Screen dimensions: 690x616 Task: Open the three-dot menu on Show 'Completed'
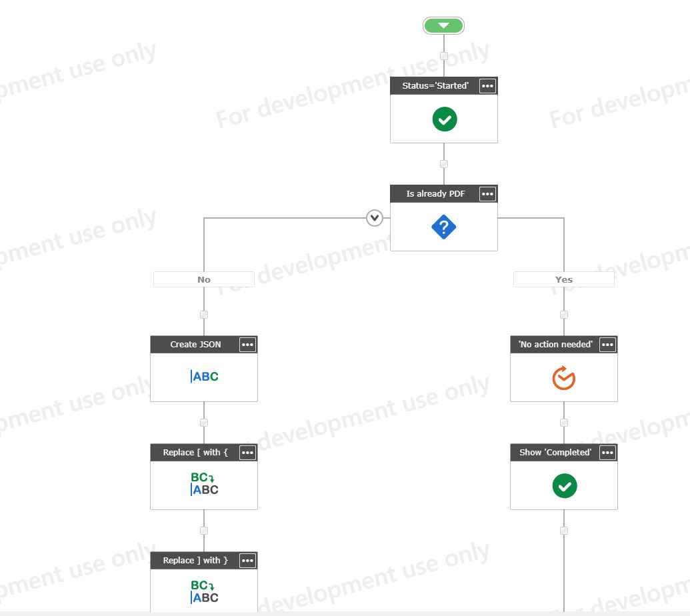click(x=607, y=452)
